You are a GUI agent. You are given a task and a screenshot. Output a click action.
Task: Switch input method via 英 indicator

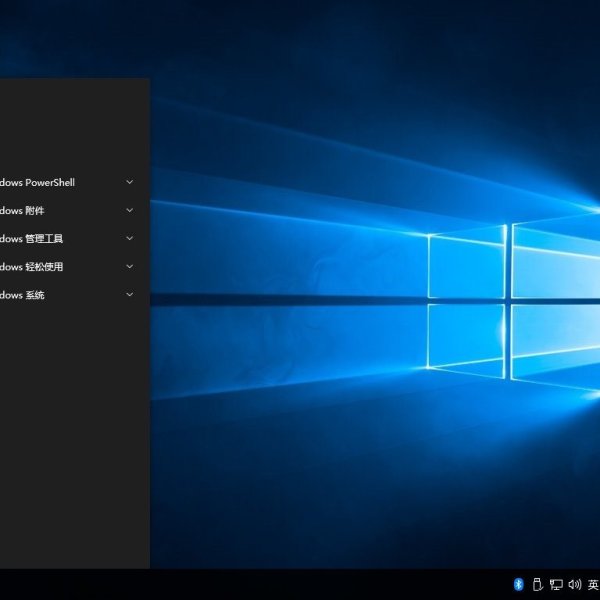pos(593,585)
